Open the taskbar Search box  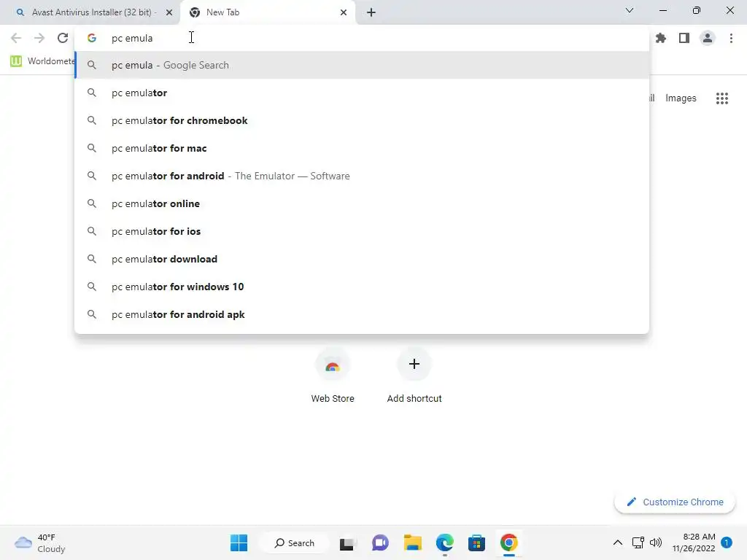pyautogui.click(x=294, y=542)
